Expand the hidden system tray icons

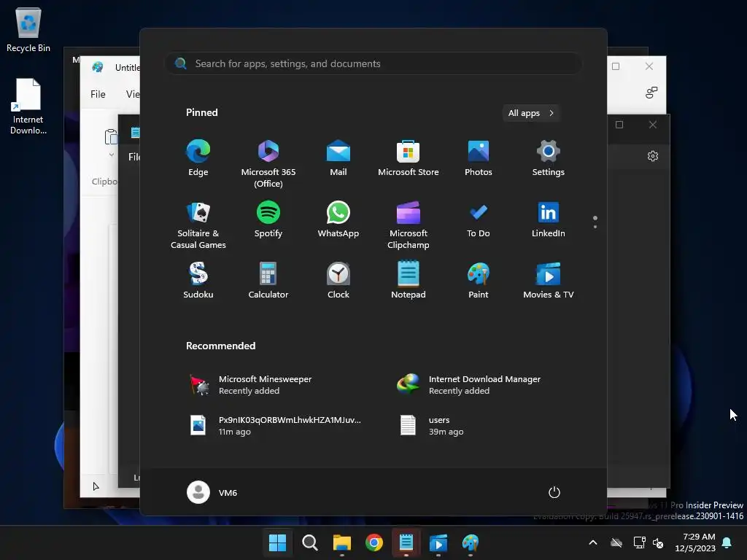coord(593,542)
